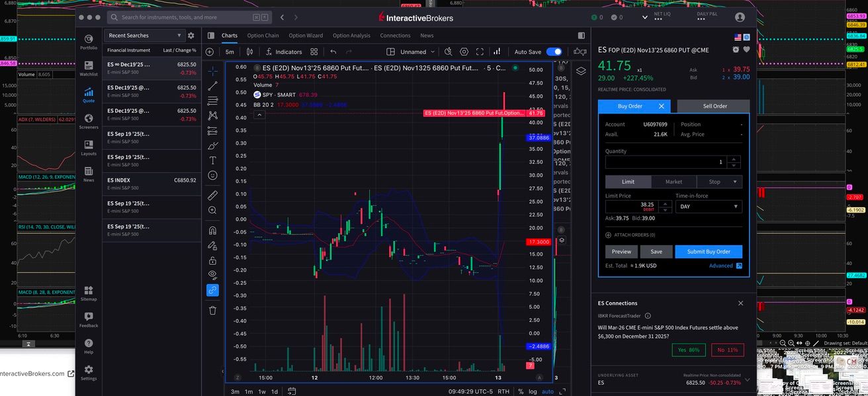Select the brush drawing tool

click(212, 146)
